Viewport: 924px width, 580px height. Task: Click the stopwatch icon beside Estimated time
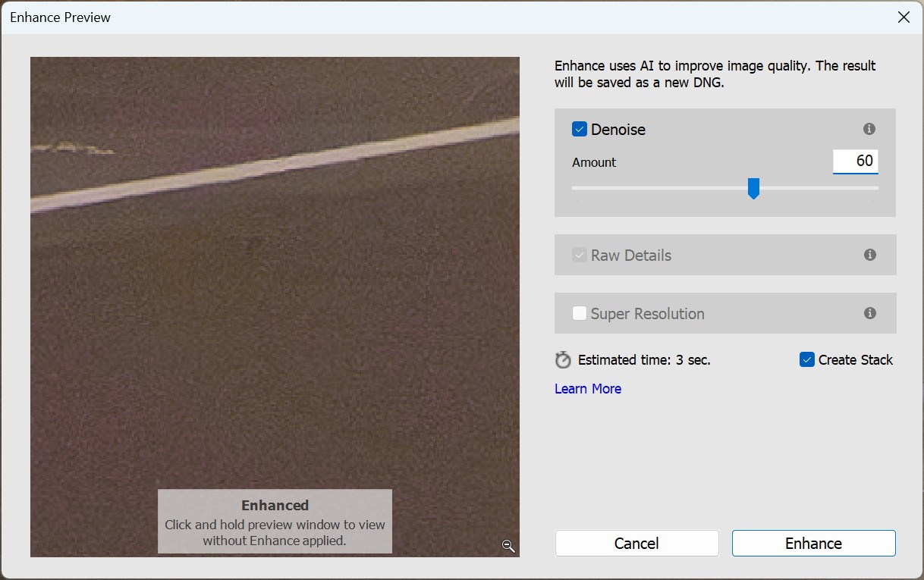pyautogui.click(x=563, y=360)
